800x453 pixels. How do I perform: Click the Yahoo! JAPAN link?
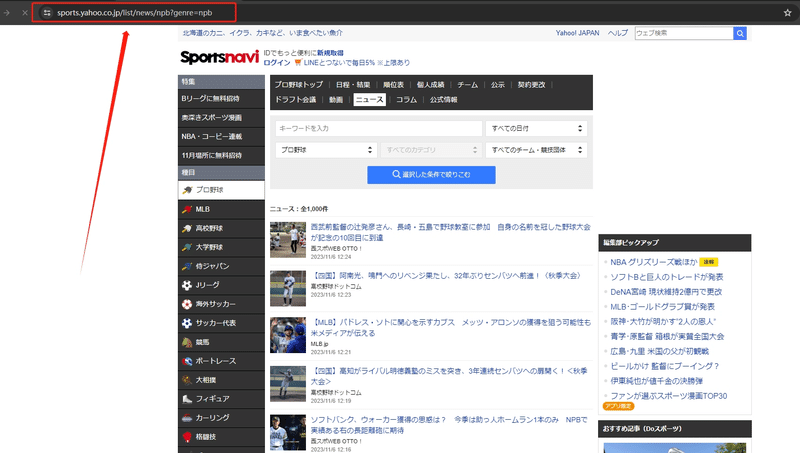pos(578,33)
